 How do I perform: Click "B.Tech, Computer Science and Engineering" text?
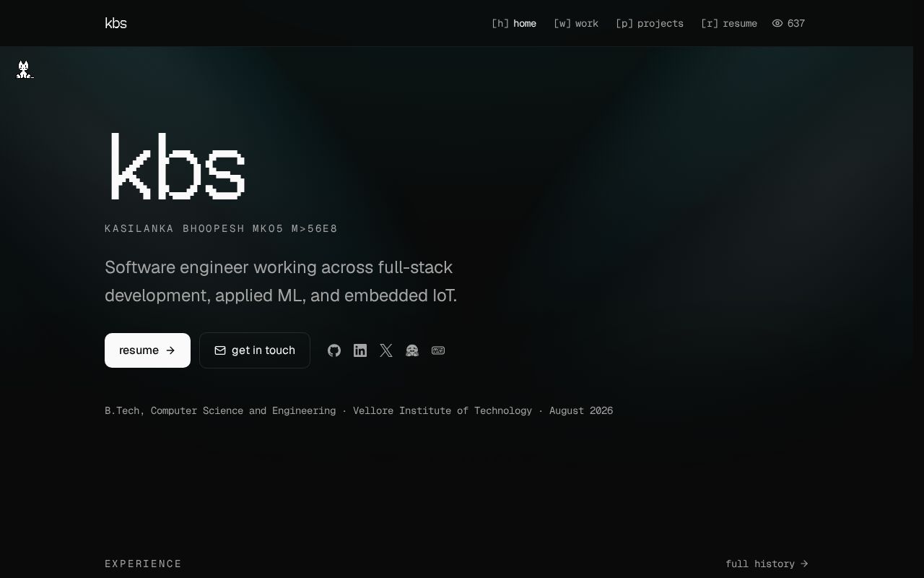[220, 410]
